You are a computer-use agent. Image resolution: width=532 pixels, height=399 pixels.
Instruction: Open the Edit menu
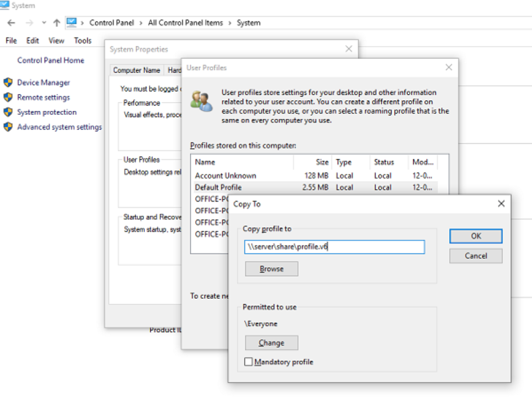[32, 40]
